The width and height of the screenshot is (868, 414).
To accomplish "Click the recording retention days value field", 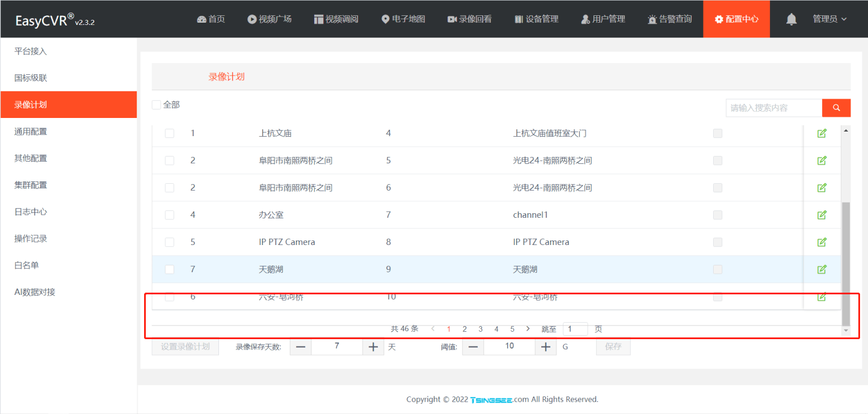I will click(337, 347).
